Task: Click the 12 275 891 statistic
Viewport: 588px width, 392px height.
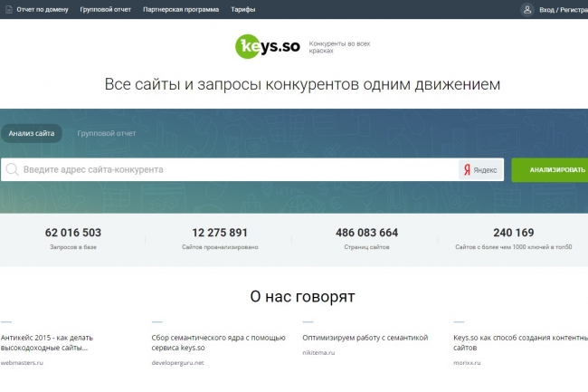Action: coord(220,233)
